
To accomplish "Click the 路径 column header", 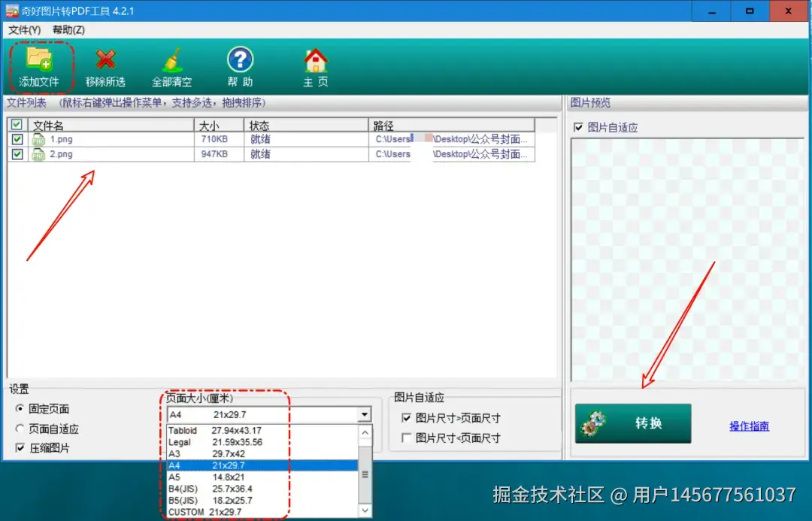I will pyautogui.click(x=452, y=126).
